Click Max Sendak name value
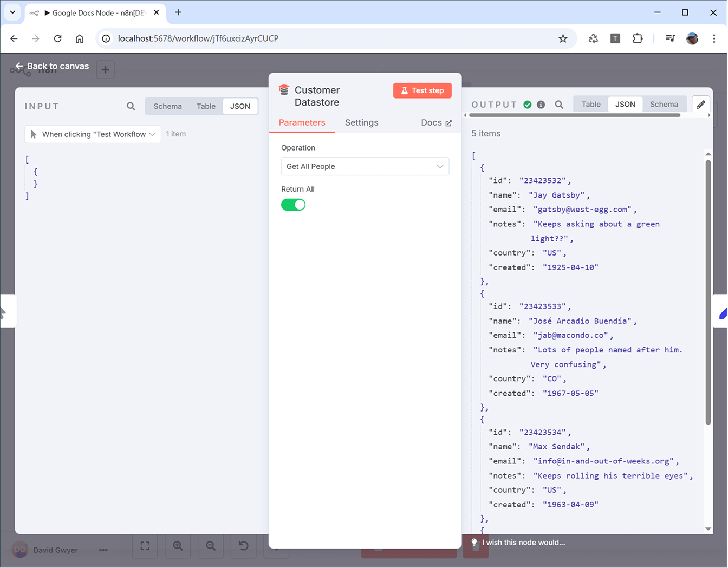Screen dimensions: 728x568 point(559,447)
